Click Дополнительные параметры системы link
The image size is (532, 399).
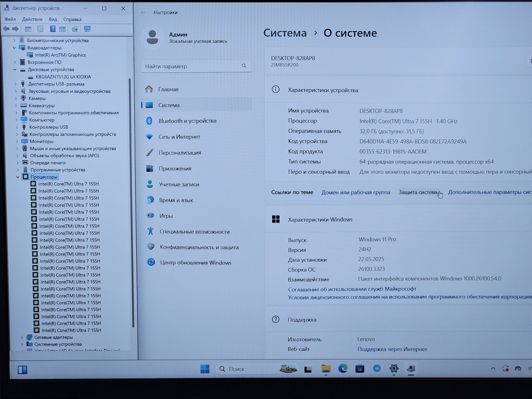click(490, 192)
